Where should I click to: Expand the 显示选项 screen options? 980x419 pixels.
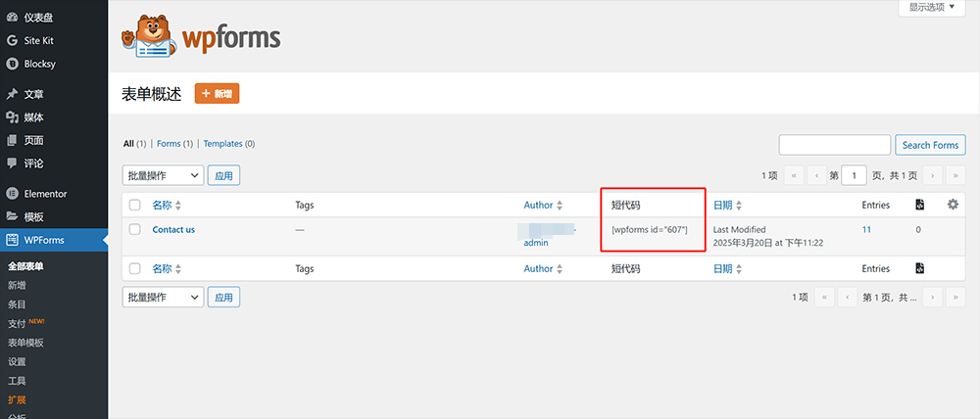(x=932, y=8)
